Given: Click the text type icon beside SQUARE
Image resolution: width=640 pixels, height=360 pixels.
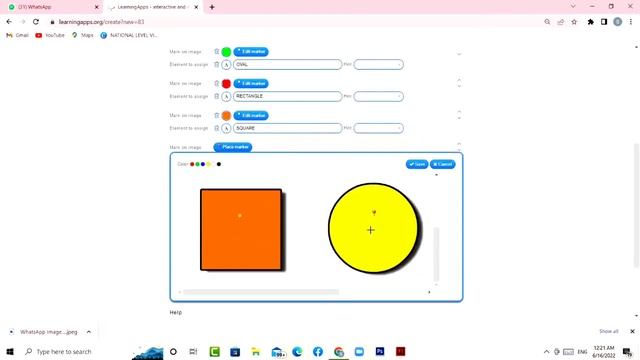Looking at the screenshot, I should (226, 128).
